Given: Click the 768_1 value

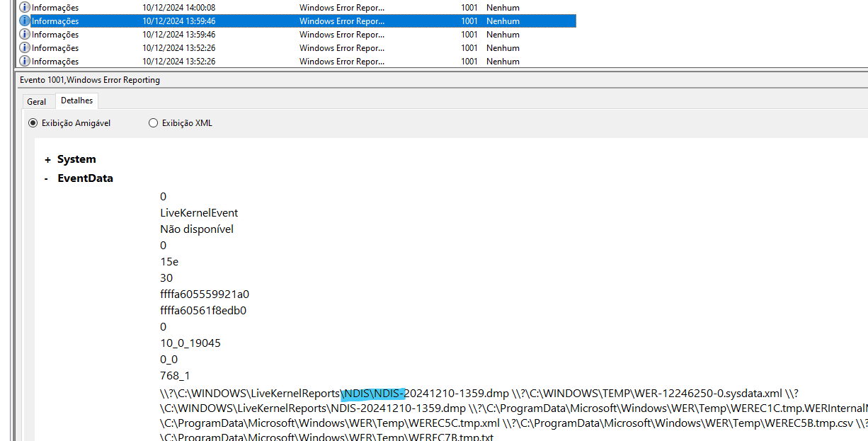Looking at the screenshot, I should [x=175, y=376].
